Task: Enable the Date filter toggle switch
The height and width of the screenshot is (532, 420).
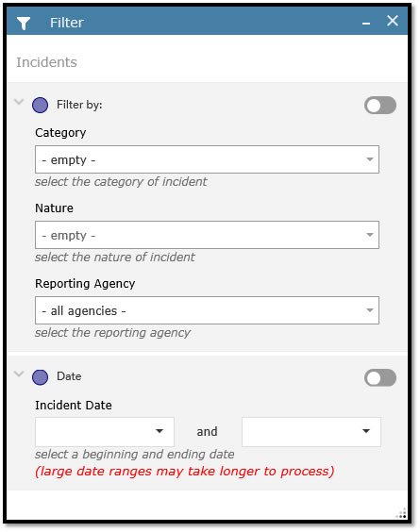Action: (380, 377)
